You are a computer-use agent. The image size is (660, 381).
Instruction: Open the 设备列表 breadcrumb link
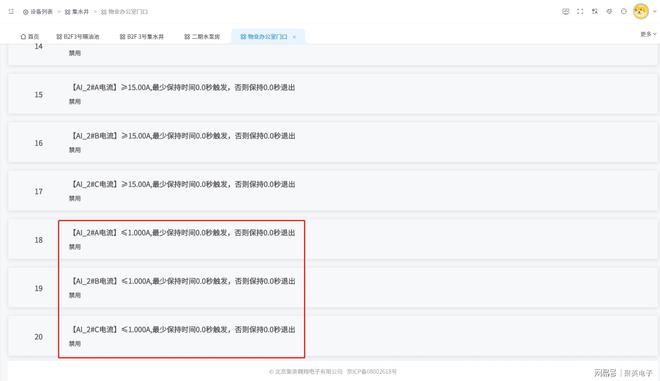[x=37, y=12]
